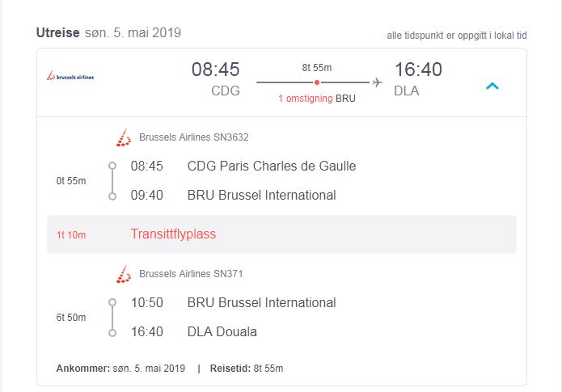Click the Brussels Airlines logo in header
This screenshot has width=562, height=392.
click(x=70, y=76)
